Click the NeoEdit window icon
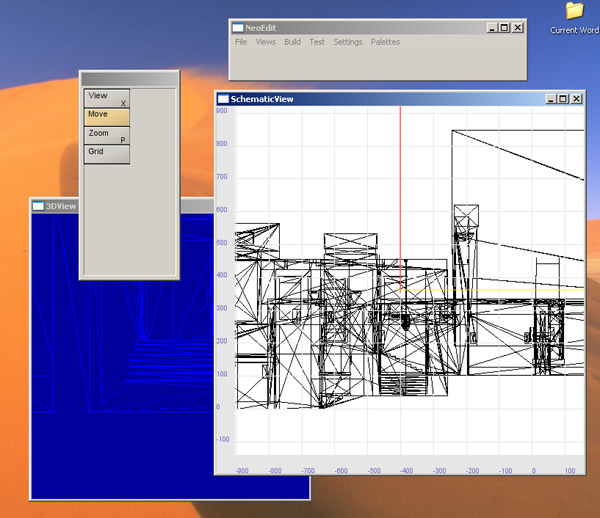This screenshot has height=518, width=600. point(238,28)
